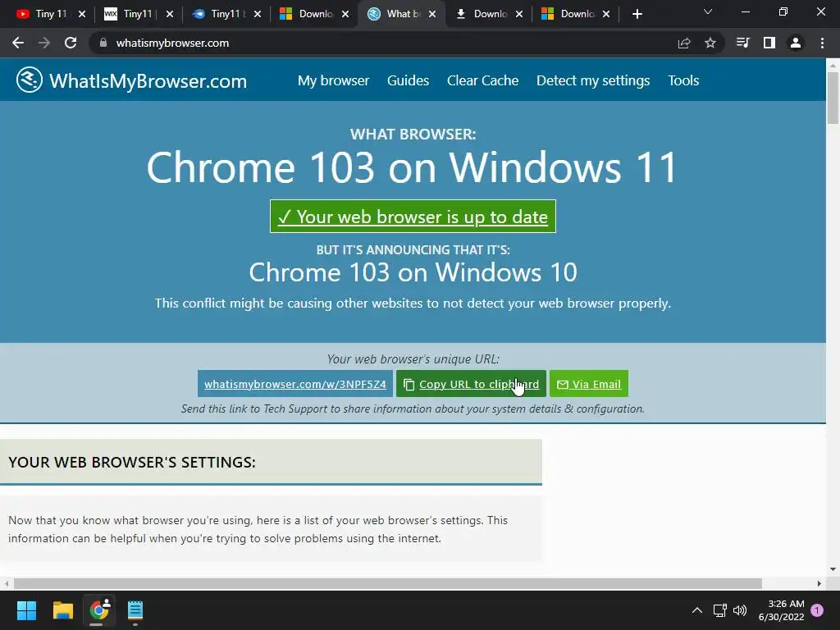Click the Via Email button
This screenshot has width=840, height=630.
pyautogui.click(x=589, y=384)
